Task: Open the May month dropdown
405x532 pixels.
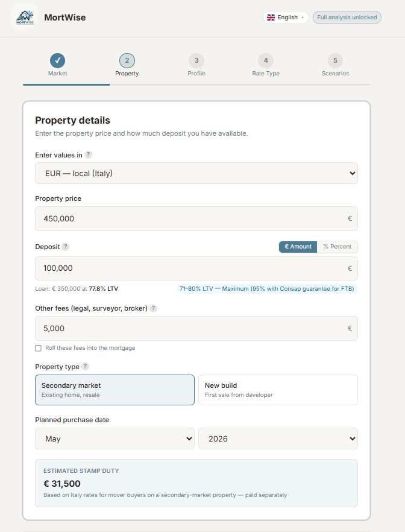Action: (x=115, y=439)
